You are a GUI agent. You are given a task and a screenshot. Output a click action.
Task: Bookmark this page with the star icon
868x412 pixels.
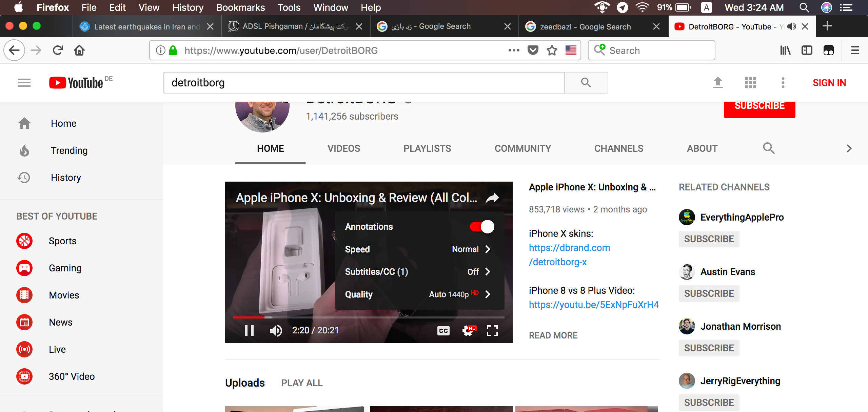click(552, 50)
